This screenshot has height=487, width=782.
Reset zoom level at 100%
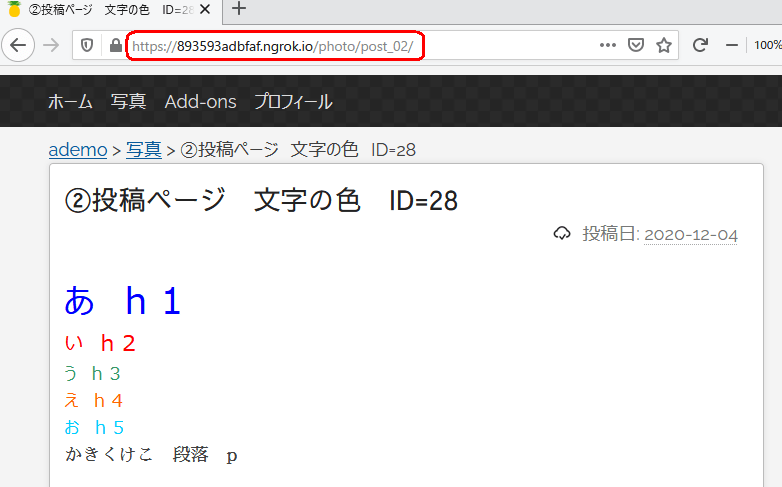pyautogui.click(x=768, y=45)
